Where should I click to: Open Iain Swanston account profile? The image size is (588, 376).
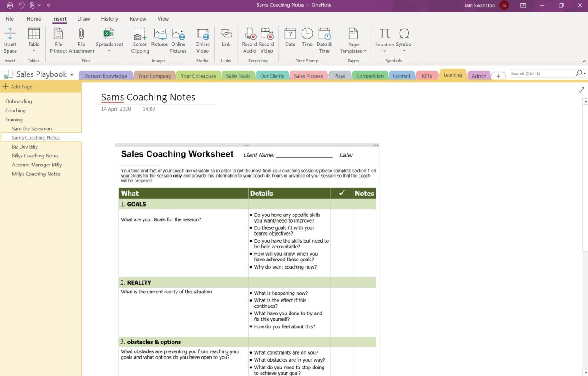click(x=486, y=5)
